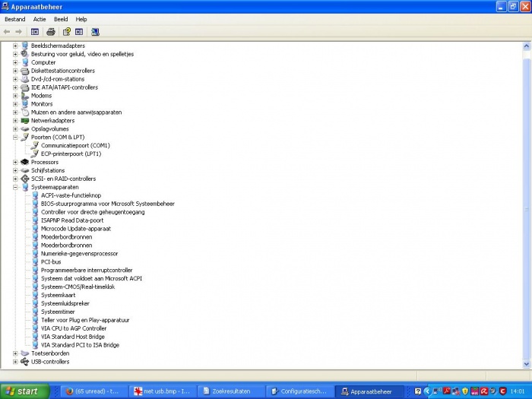Click the scan for hardware changes icon
Screen dimensions: 532x399
(95, 32)
